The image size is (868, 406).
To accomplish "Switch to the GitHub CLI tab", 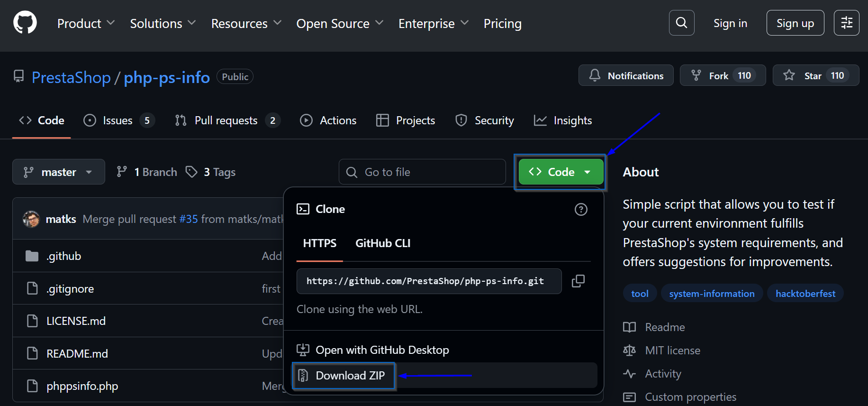I will point(383,243).
